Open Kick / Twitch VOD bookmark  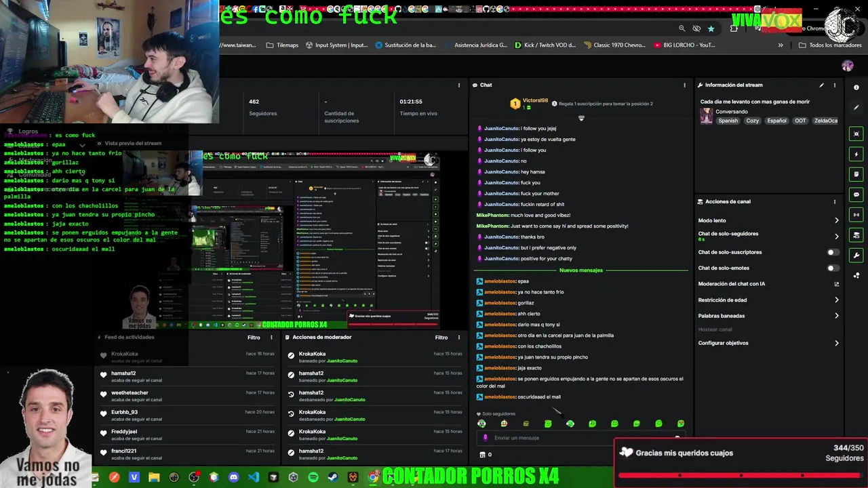pos(545,45)
